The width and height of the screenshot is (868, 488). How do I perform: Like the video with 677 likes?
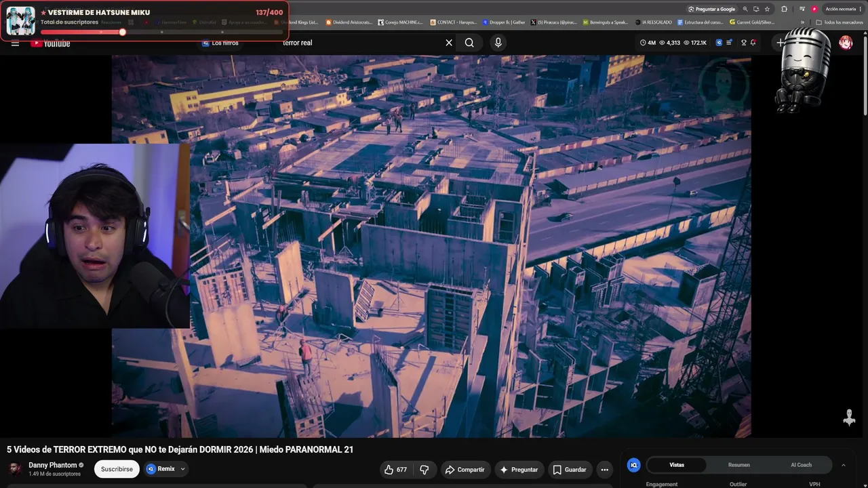(395, 470)
